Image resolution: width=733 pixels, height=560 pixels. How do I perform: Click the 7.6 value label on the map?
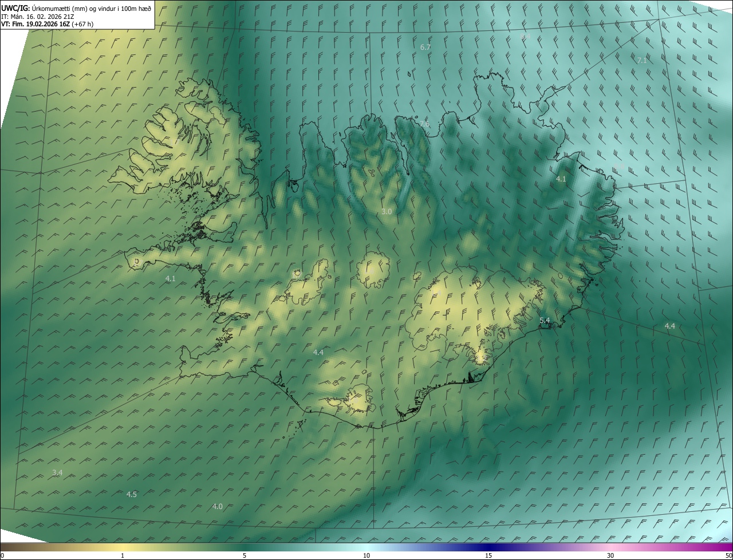(424, 124)
